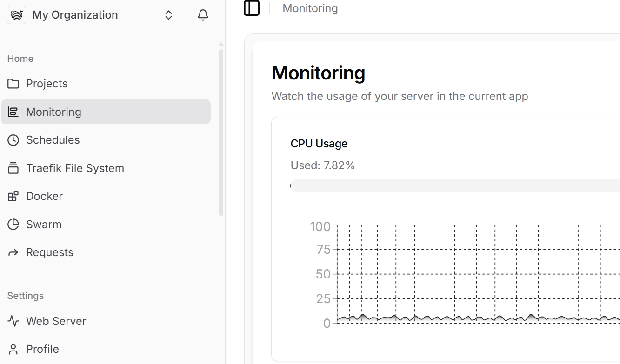Image resolution: width=620 pixels, height=364 pixels.
Task: Click the My Organization name
Action: pos(75,15)
